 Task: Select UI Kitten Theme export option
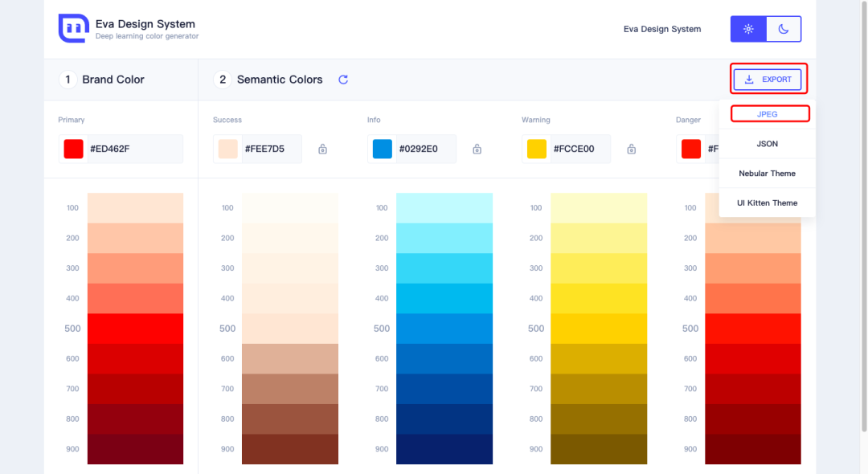768,203
